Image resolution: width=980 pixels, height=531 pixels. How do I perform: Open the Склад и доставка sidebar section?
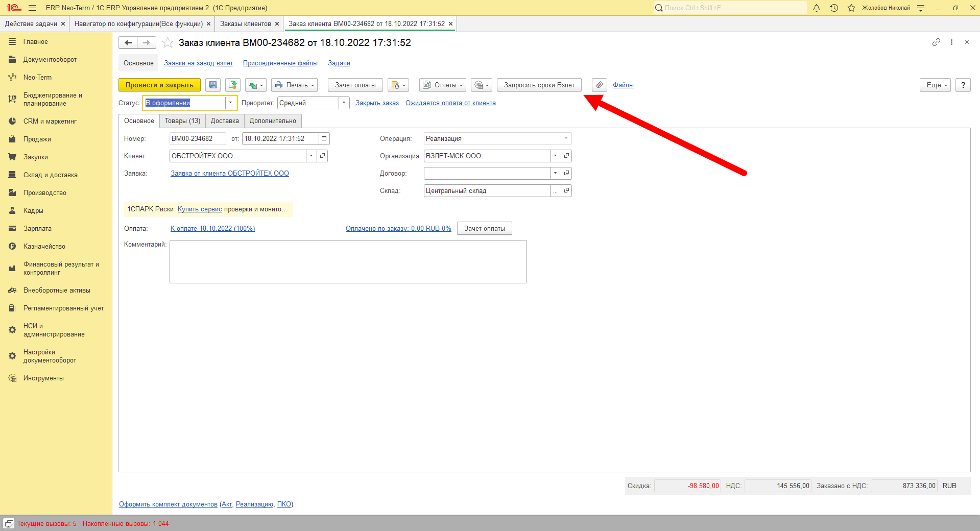pos(50,175)
